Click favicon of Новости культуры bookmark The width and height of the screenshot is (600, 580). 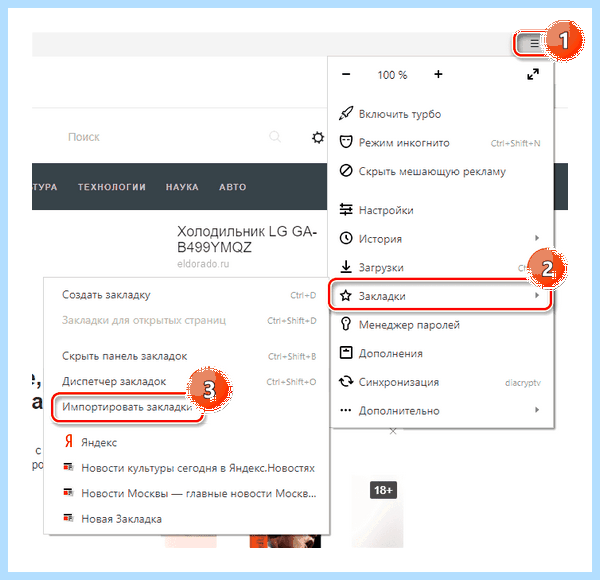68,467
